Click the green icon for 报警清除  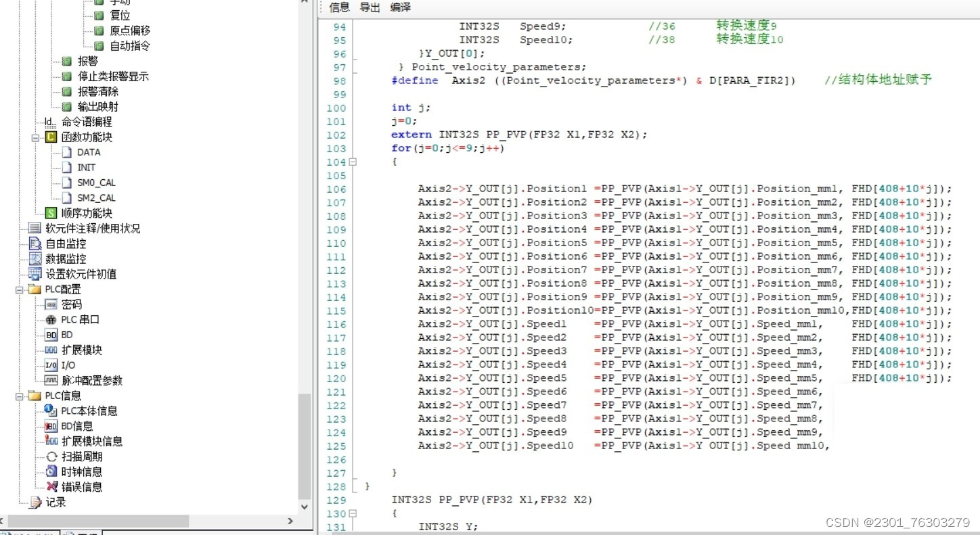coord(66,91)
